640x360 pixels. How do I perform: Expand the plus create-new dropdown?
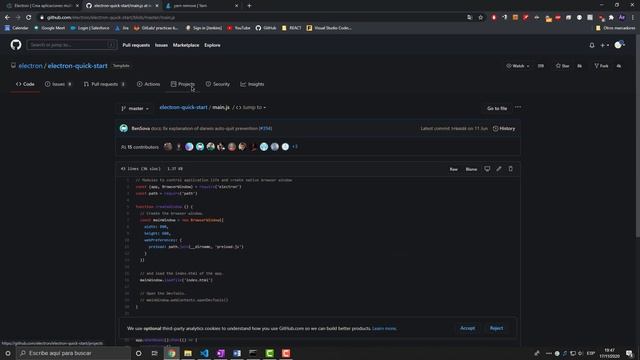tap(604, 45)
